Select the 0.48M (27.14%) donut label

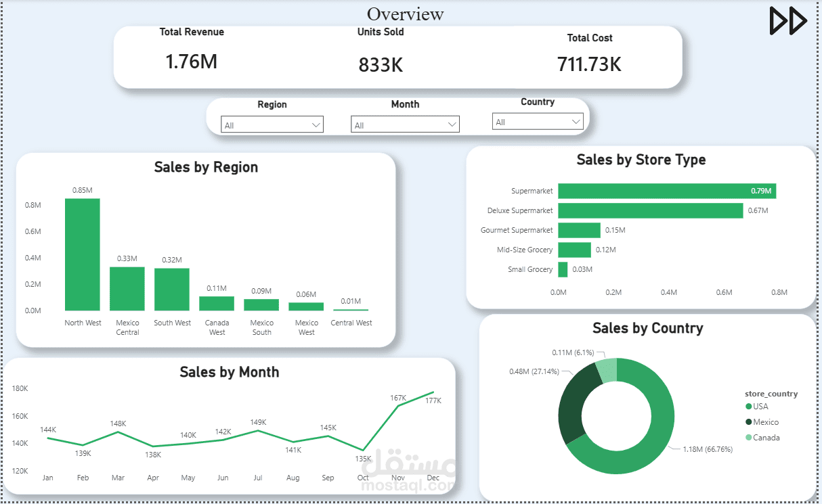[x=534, y=372]
